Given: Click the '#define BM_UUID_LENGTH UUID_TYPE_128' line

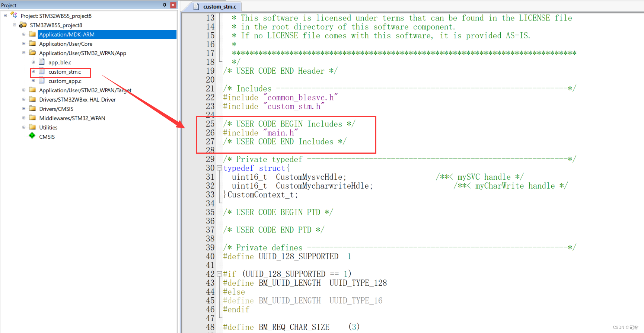Looking at the screenshot, I should click(x=305, y=283).
